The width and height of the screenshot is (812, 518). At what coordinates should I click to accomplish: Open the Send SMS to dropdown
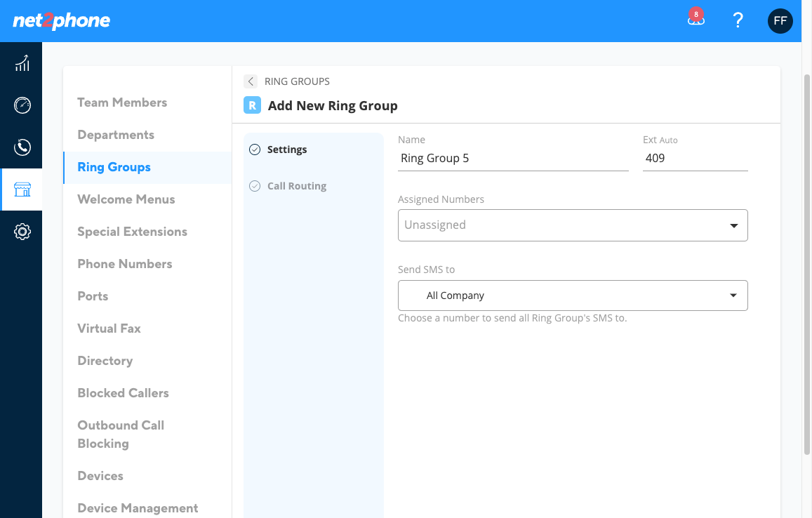[x=573, y=295]
